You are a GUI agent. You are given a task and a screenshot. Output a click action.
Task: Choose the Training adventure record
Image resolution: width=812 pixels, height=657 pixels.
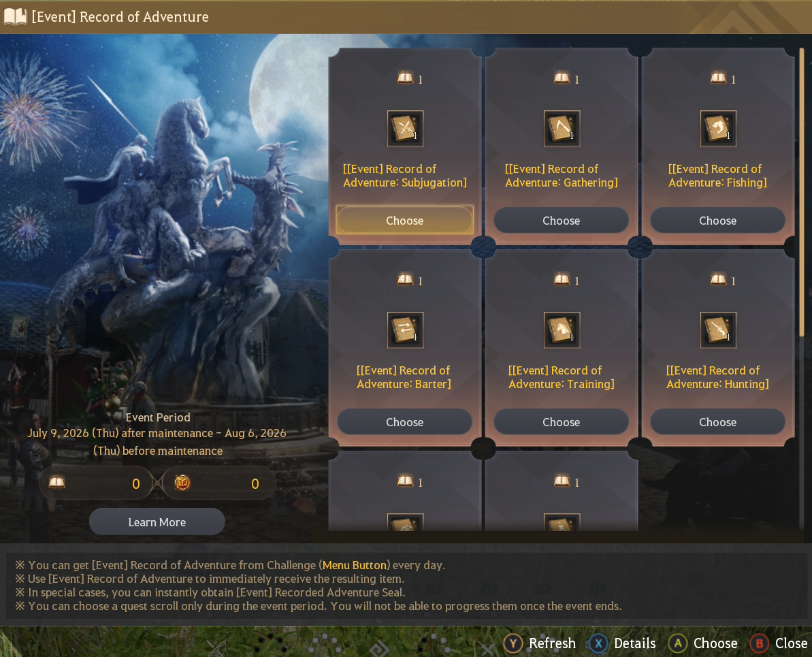(562, 421)
